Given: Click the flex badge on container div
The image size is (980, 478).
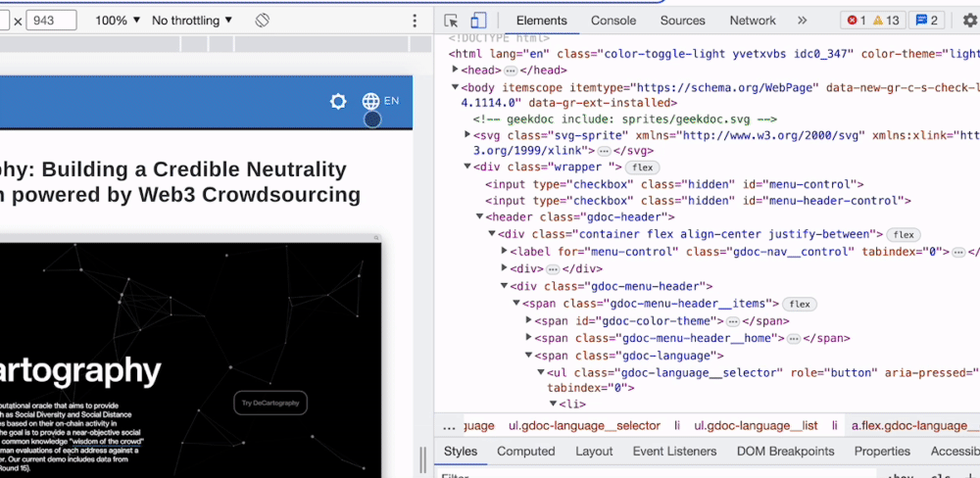Looking at the screenshot, I should click(x=904, y=235).
